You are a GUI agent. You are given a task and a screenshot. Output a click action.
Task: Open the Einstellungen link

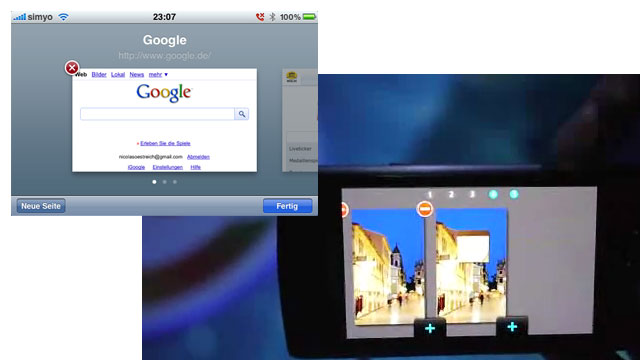(x=167, y=167)
